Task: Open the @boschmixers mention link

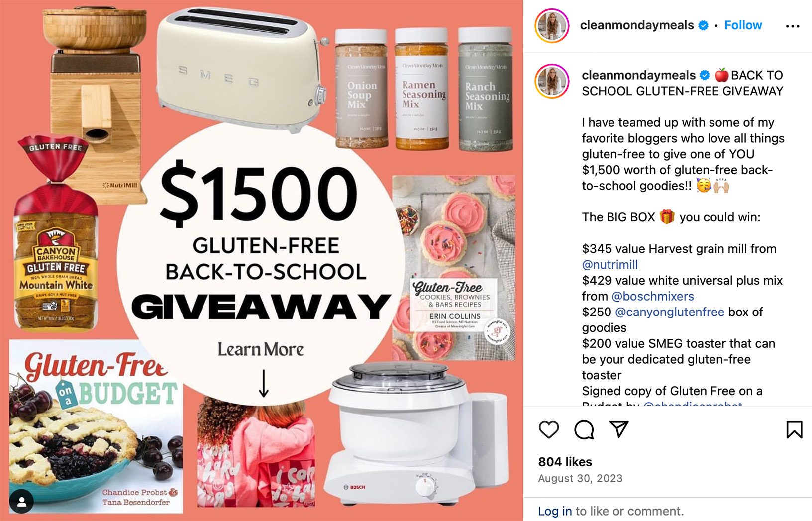Action: click(652, 296)
